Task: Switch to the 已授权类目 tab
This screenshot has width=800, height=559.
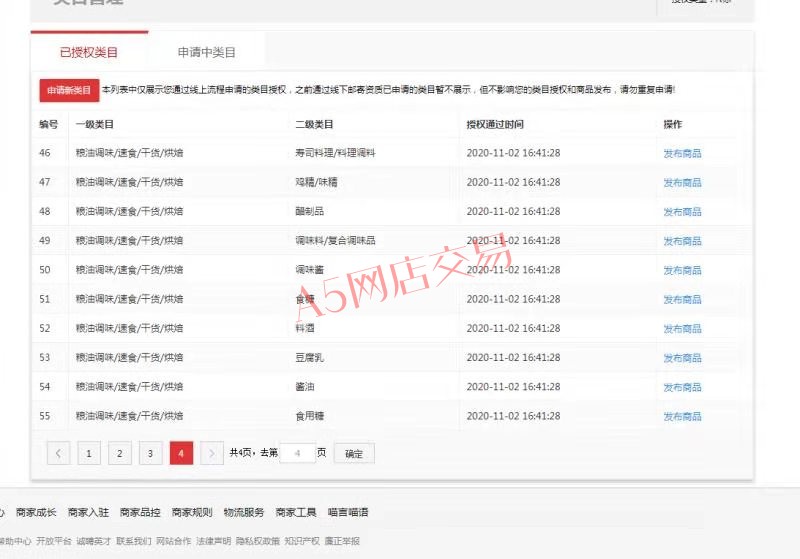Action: pyautogui.click(x=89, y=52)
